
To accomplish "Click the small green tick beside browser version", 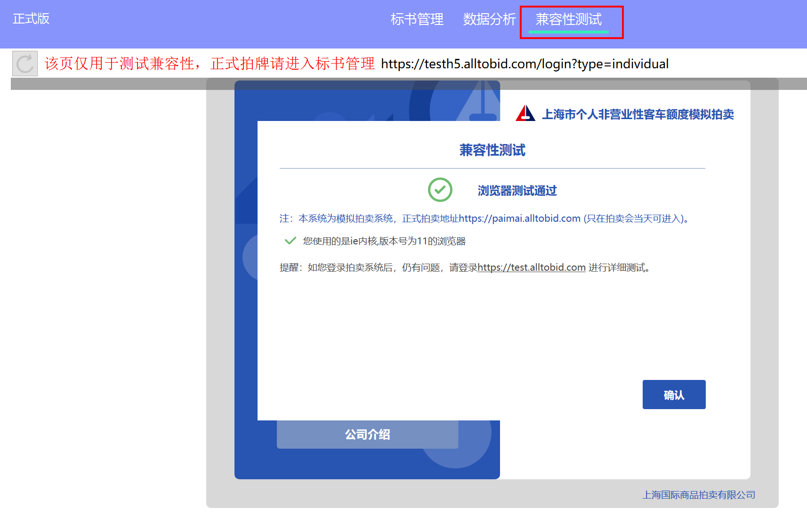I will click(290, 241).
